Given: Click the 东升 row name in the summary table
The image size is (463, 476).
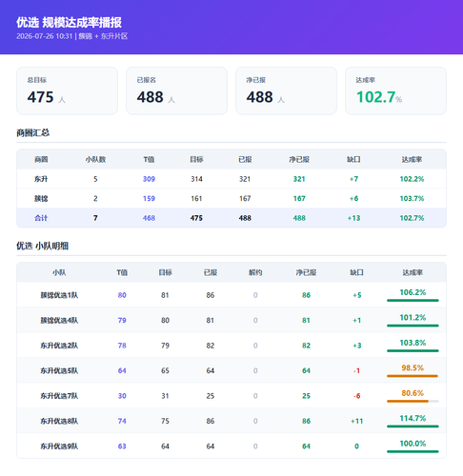Looking at the screenshot, I should tap(41, 179).
